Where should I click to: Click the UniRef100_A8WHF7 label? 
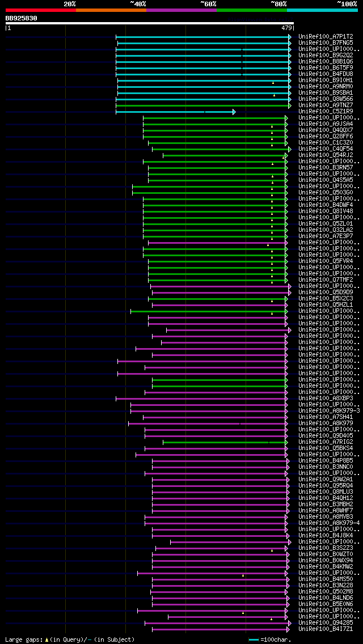pyautogui.click(x=326, y=511)
